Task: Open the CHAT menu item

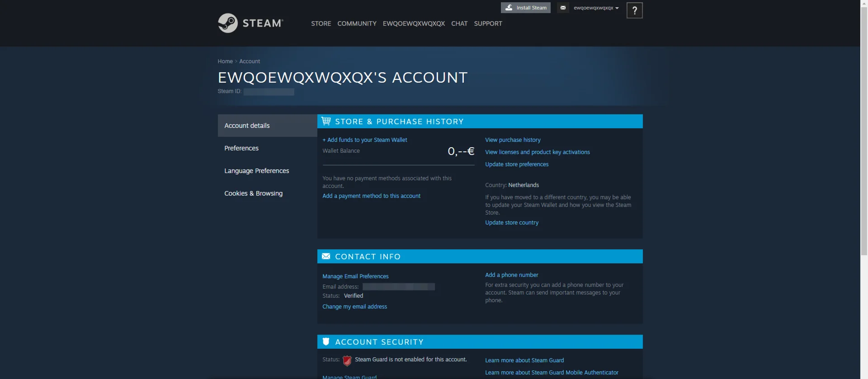Action: coord(459,23)
